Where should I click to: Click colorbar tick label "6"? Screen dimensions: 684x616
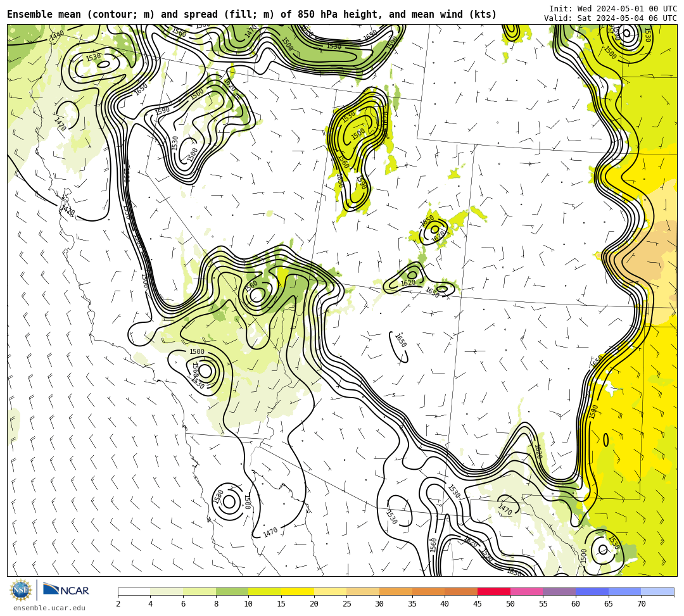point(183,604)
